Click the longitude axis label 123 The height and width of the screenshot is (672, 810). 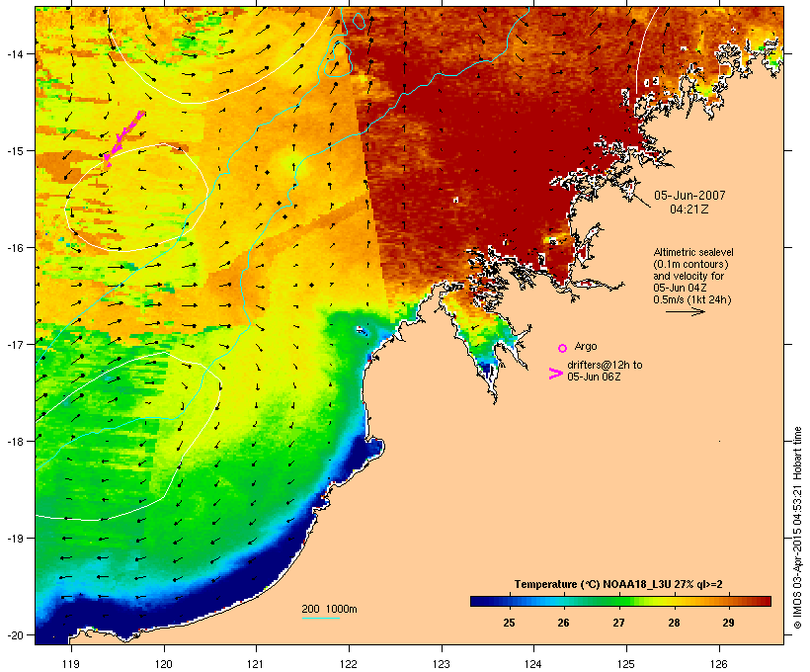(442, 664)
